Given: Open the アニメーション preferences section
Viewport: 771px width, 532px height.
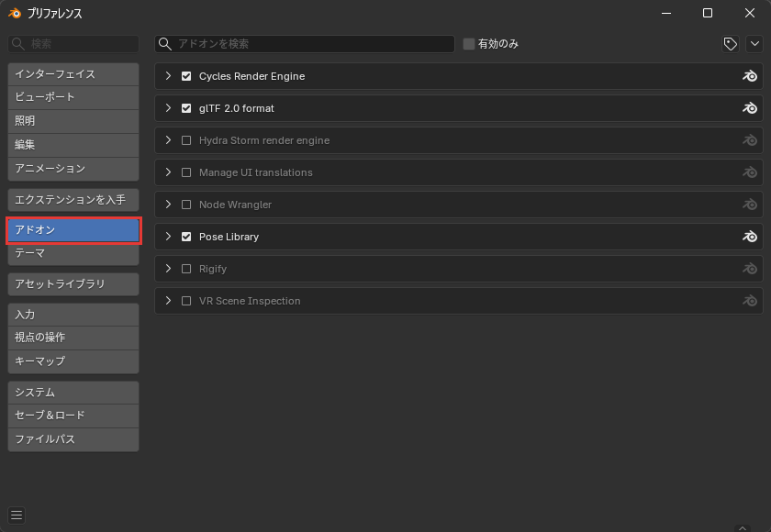Looking at the screenshot, I should tap(73, 169).
